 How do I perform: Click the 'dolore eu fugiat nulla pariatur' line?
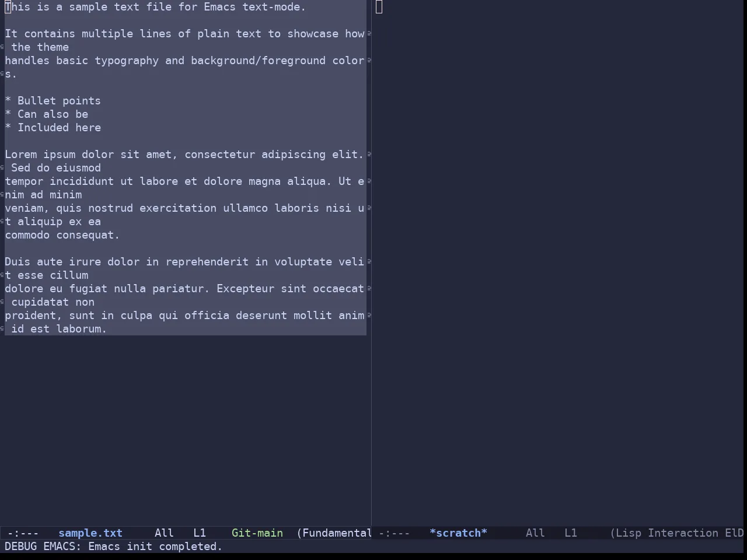tap(184, 289)
